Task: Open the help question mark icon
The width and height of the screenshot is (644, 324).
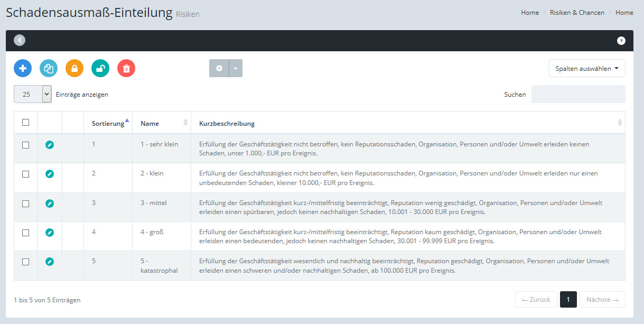Action: click(x=621, y=41)
